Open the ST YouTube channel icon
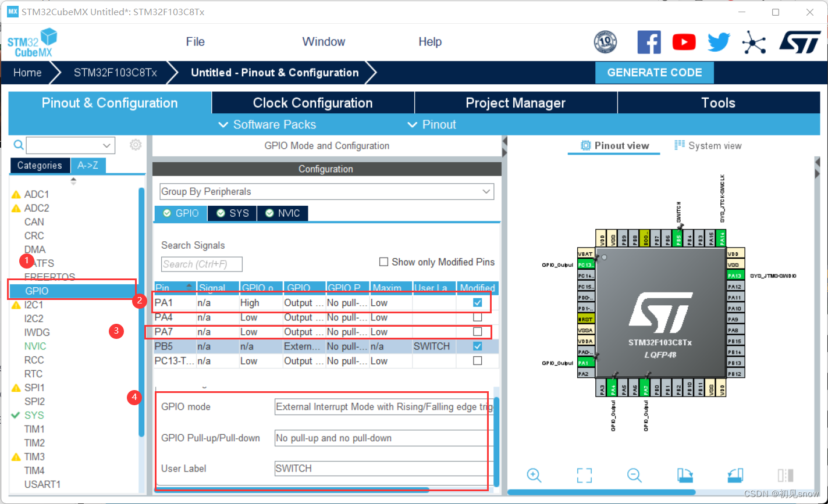This screenshot has height=504, width=828. click(684, 42)
